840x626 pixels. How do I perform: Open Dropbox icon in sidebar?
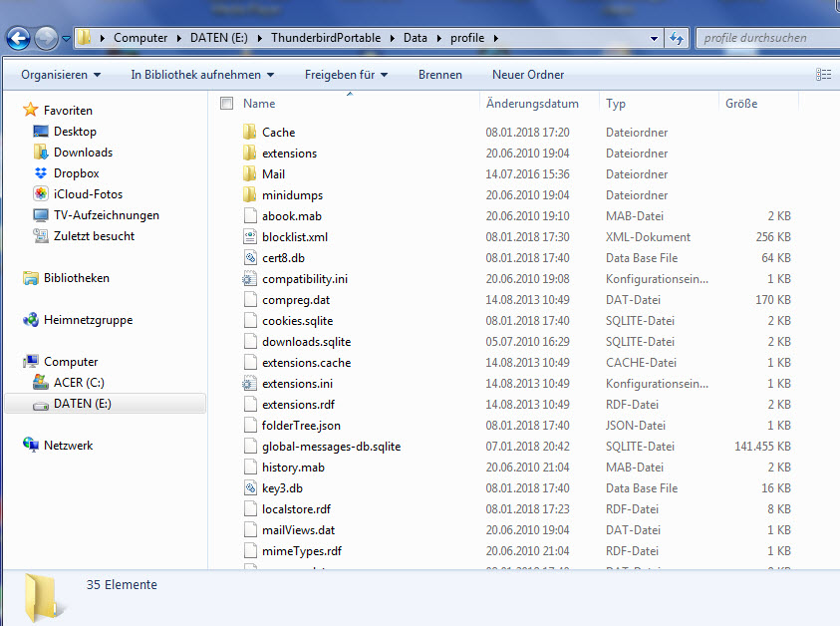(x=41, y=173)
